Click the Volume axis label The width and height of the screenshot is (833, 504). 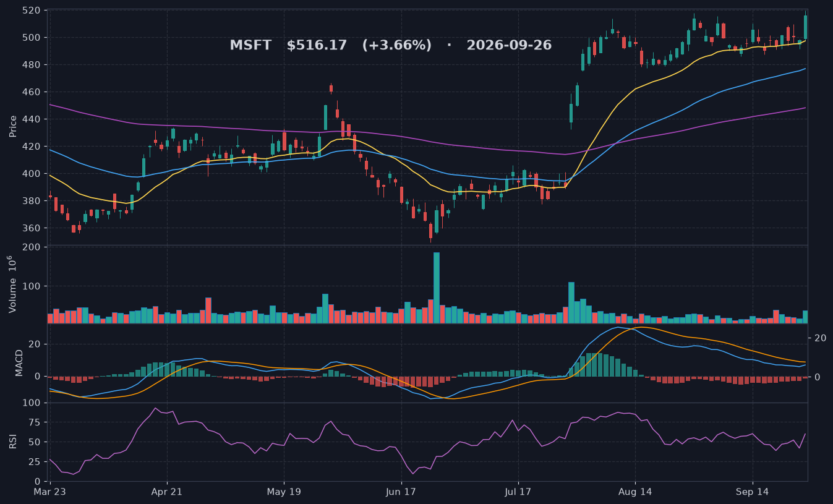[x=12, y=284]
